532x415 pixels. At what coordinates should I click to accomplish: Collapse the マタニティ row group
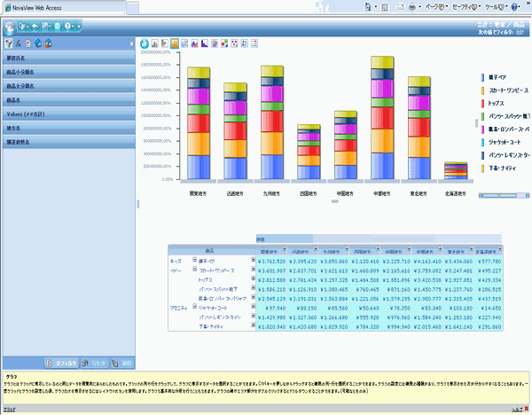pyautogui.click(x=195, y=306)
